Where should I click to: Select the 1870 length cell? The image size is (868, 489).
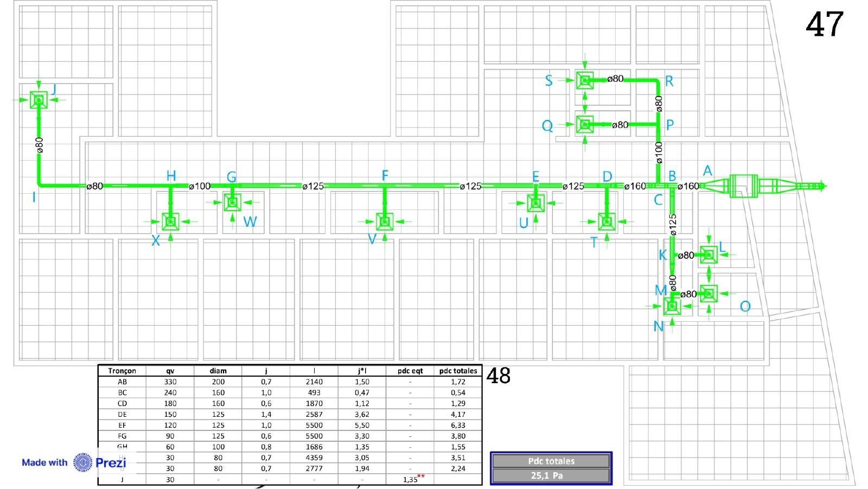coord(314,403)
